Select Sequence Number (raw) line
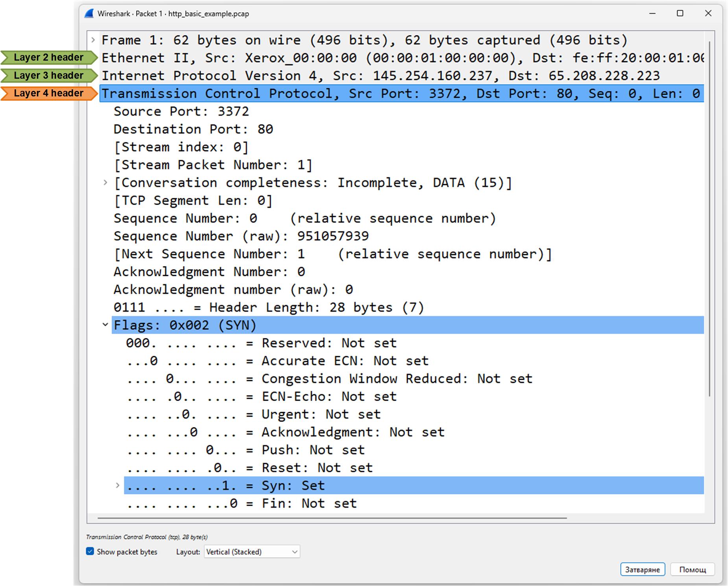The height and width of the screenshot is (586, 728). 241,236
